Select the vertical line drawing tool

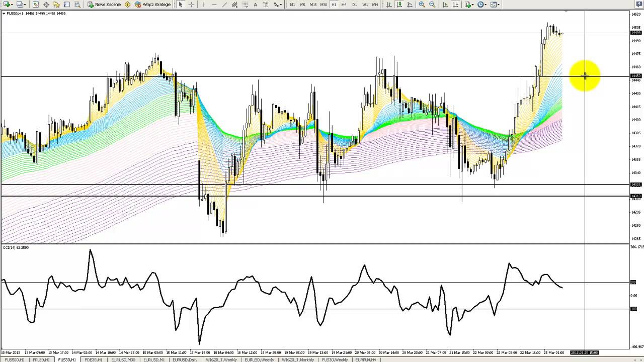[x=204, y=5]
